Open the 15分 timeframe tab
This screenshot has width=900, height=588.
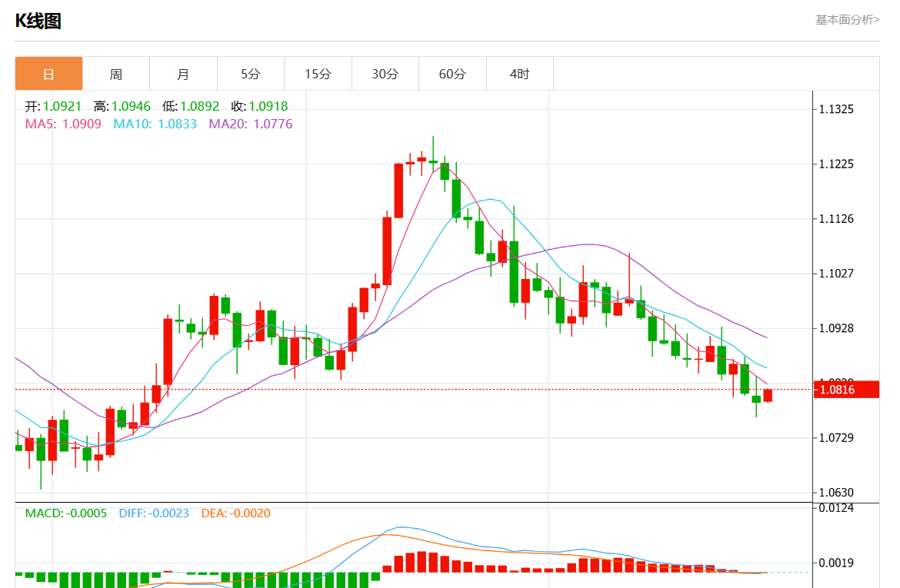tap(318, 74)
